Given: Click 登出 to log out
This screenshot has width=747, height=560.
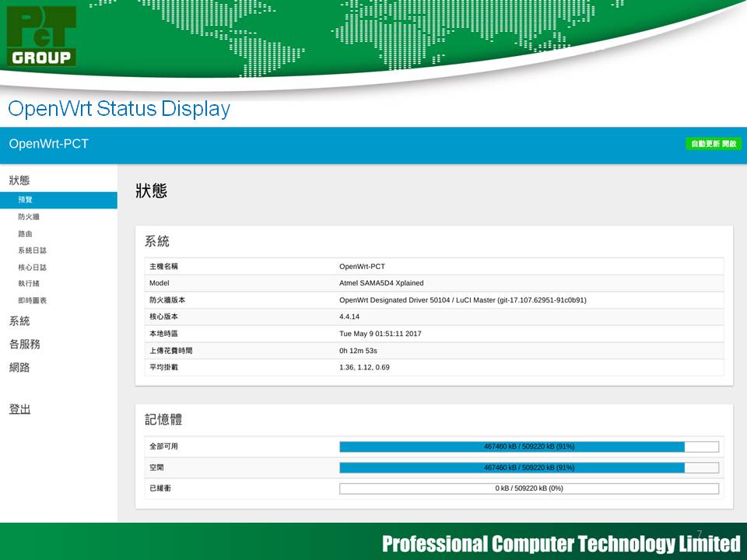Looking at the screenshot, I should click(x=19, y=409).
